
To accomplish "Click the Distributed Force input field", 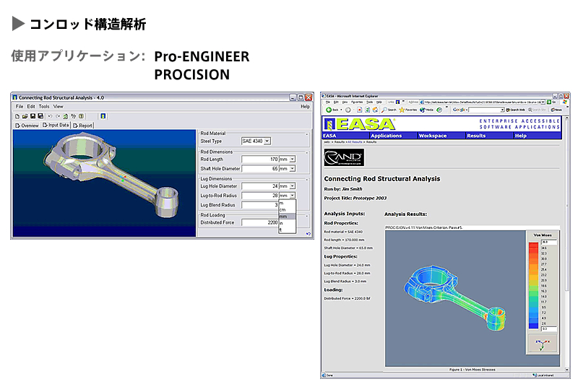I will tap(260, 222).
